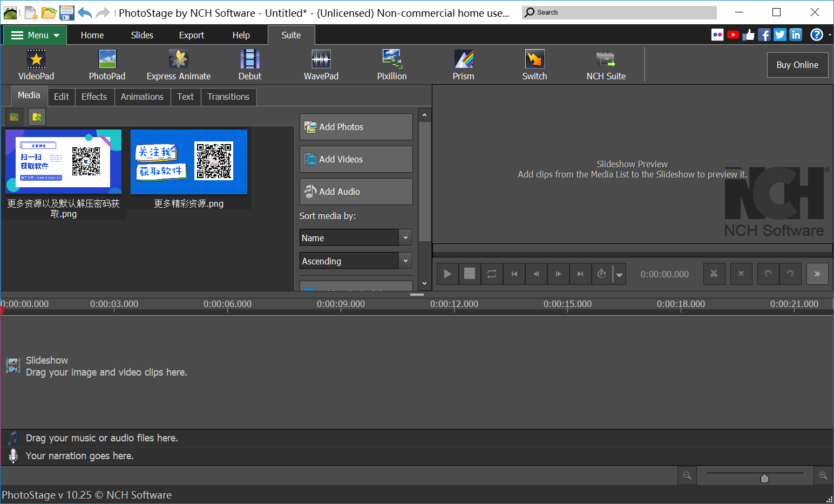834x504 pixels.
Task: Zoom in the timeline with plus magnifier
Action: 823,475
